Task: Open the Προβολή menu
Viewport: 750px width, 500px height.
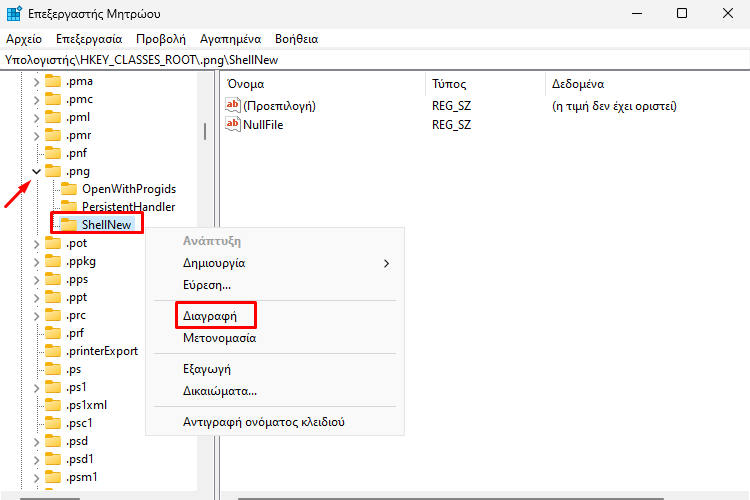Action: click(161, 39)
